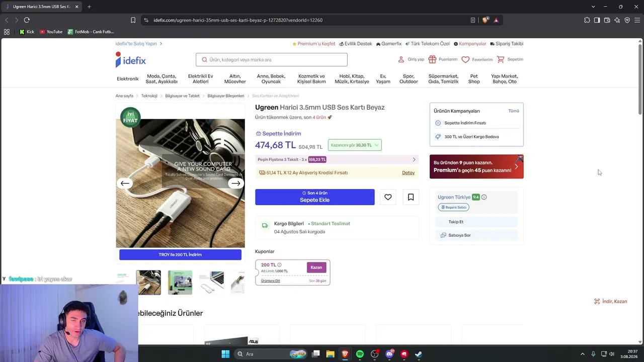Show hidden system tray icons
The height and width of the screenshot is (362, 644).
(583, 354)
